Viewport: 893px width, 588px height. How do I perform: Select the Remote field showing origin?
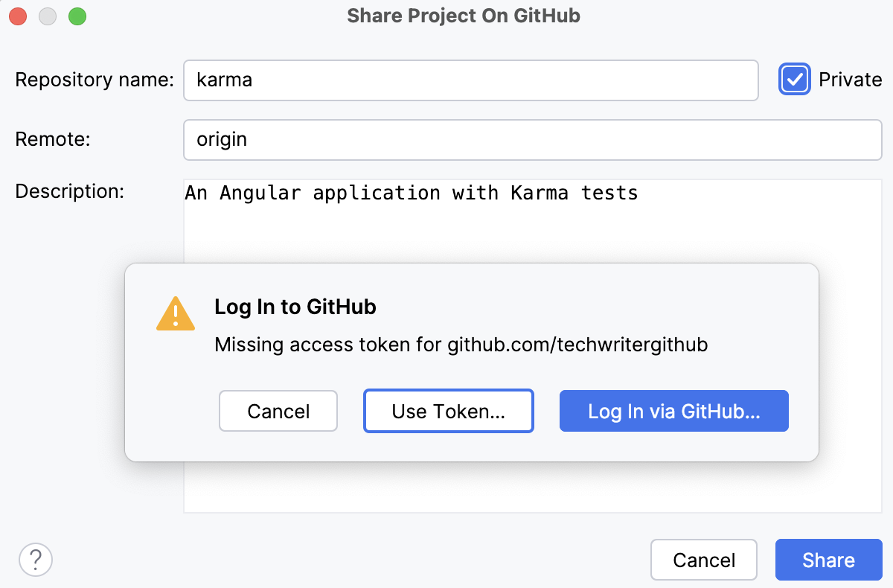[x=531, y=139]
